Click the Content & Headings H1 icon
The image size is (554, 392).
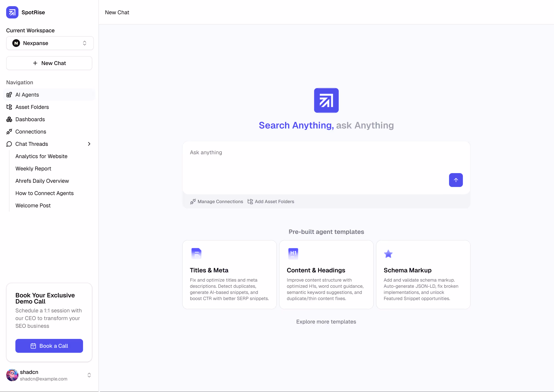[x=293, y=254]
